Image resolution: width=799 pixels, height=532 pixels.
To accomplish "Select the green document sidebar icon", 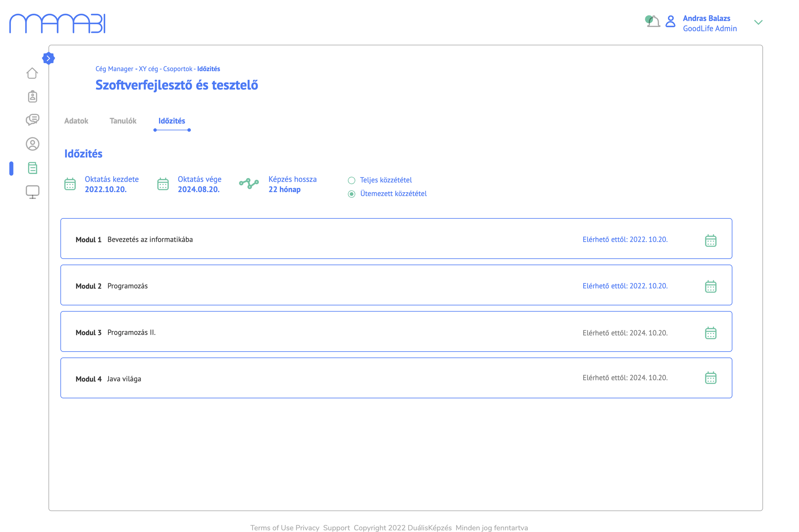I will [x=33, y=168].
